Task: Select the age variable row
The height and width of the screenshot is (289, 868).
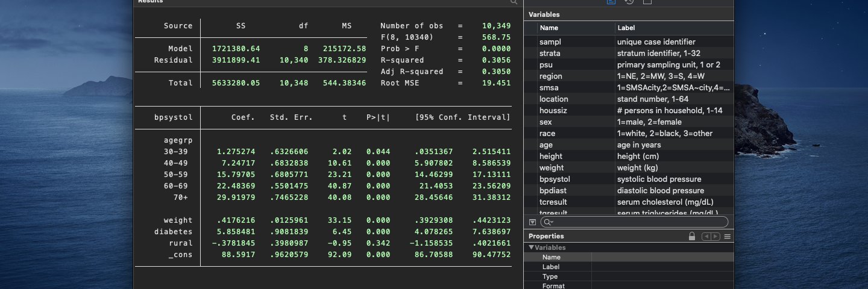Action: pyautogui.click(x=629, y=145)
